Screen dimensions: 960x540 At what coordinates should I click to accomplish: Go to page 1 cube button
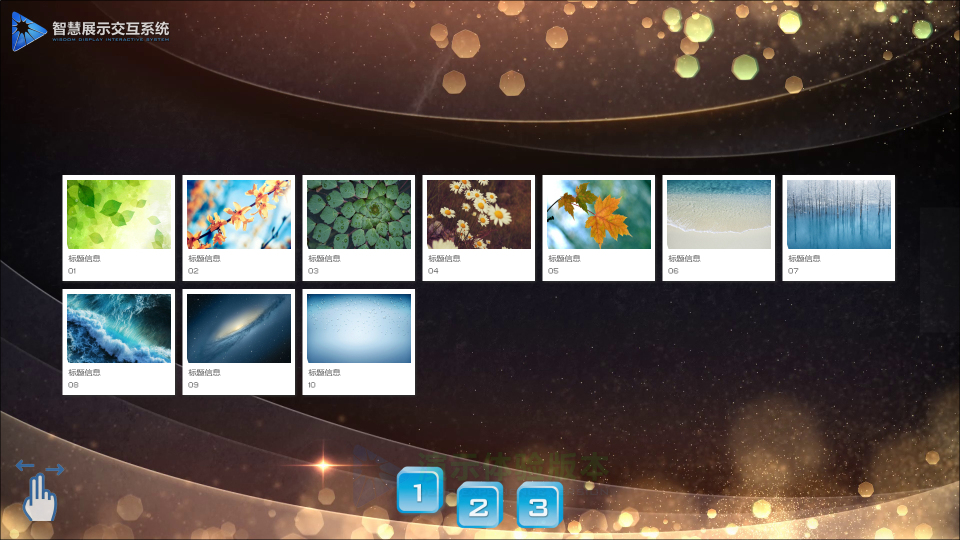419,492
